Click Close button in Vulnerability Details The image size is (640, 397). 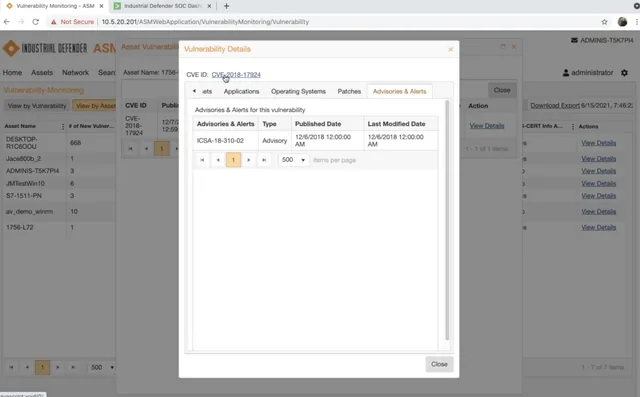coord(439,364)
